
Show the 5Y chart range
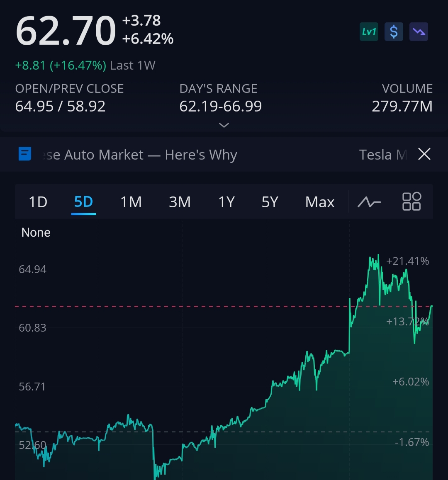pyautogui.click(x=270, y=202)
